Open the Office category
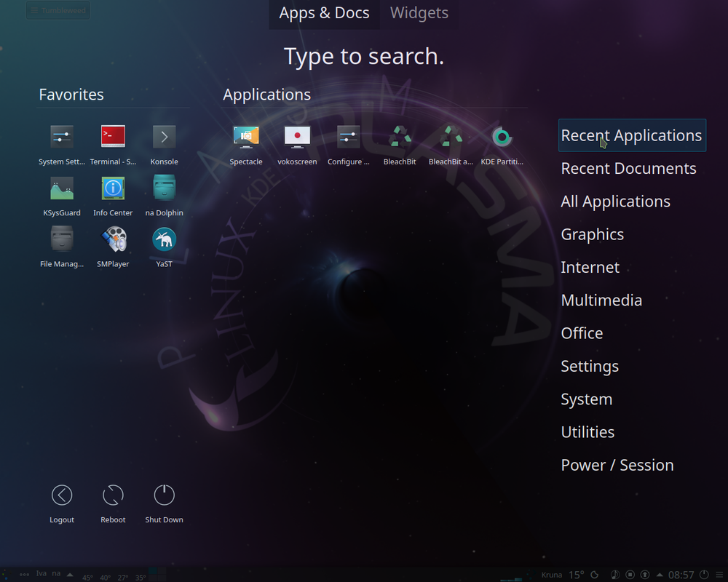The image size is (728, 582). pos(582,333)
